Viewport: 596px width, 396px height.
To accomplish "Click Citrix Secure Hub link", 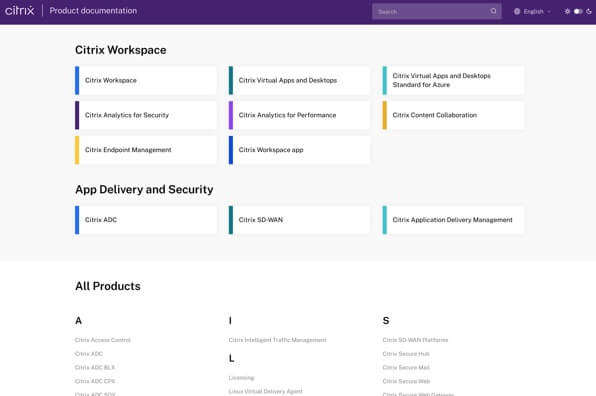I will pos(406,353).
